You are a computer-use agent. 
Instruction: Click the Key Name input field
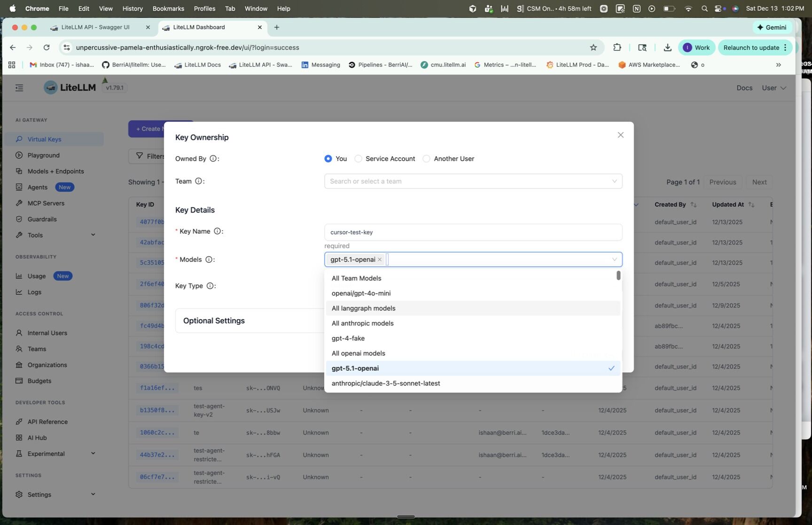coord(473,232)
